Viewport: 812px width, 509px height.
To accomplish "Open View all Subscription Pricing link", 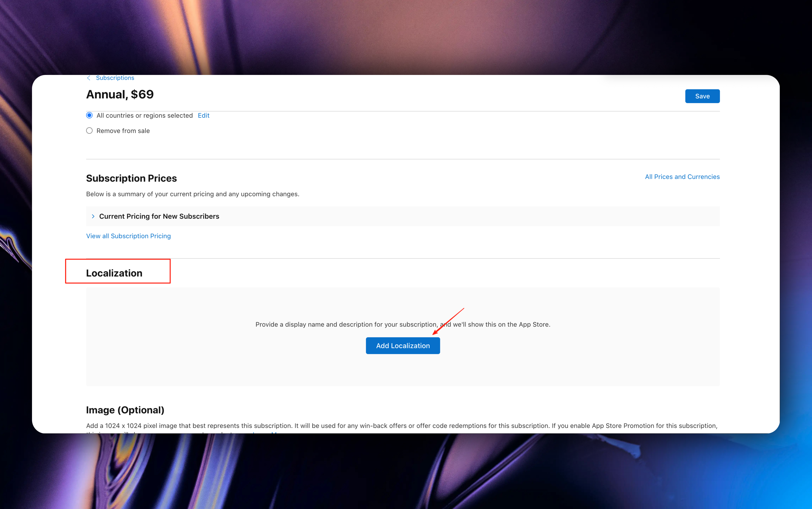I will point(128,236).
